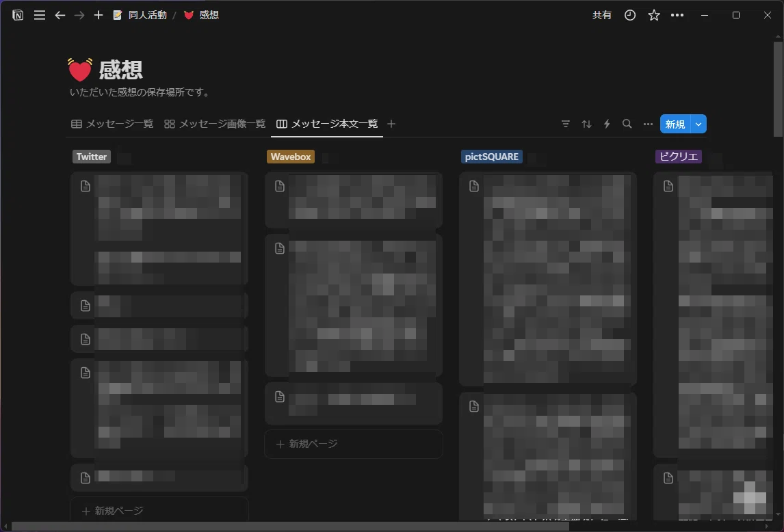Viewport: 784px width, 532px height.
Task: Open first card in Twitter column
Action: click(x=159, y=228)
